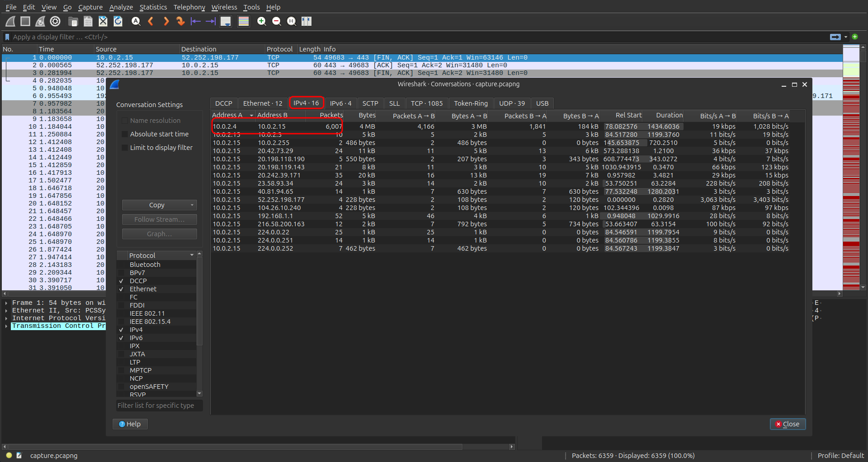Screen dimensions: 868x462
Task: Click the Help button in Conversations dialog
Action: (x=130, y=424)
